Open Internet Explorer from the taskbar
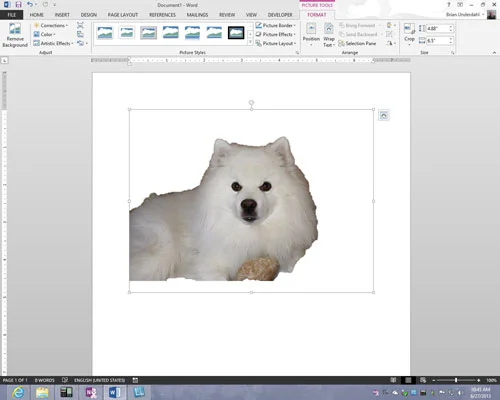This screenshot has width=500, height=400. [x=19, y=392]
